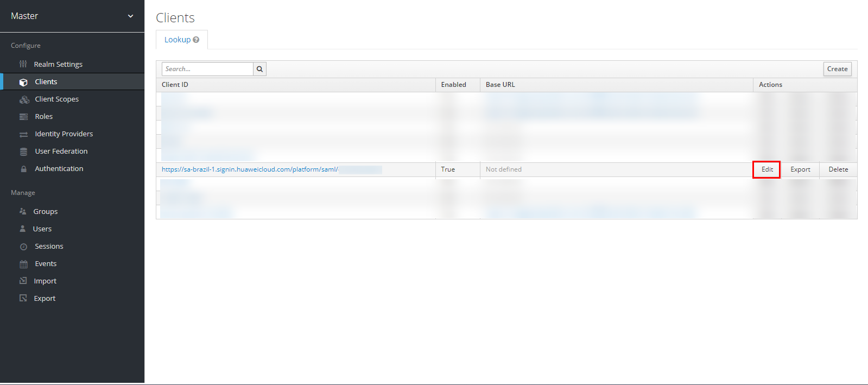Click the Realm Settings sliders icon
The image size is (868, 385).
click(23, 64)
